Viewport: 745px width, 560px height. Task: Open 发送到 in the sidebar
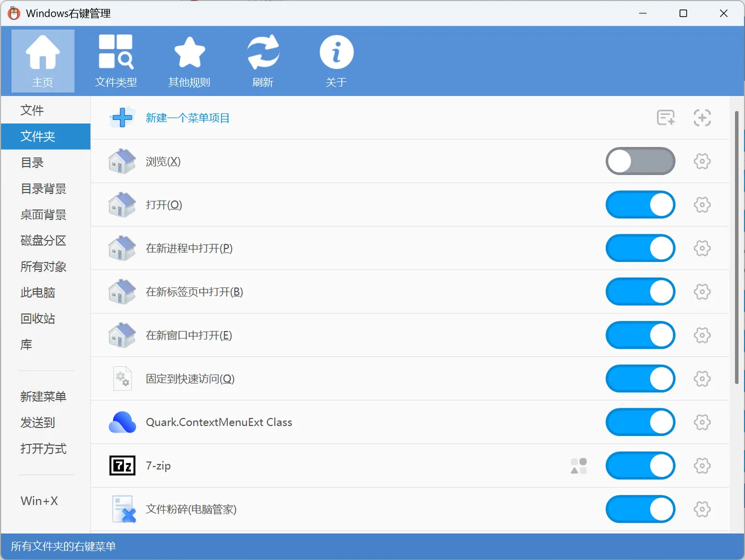click(46, 423)
